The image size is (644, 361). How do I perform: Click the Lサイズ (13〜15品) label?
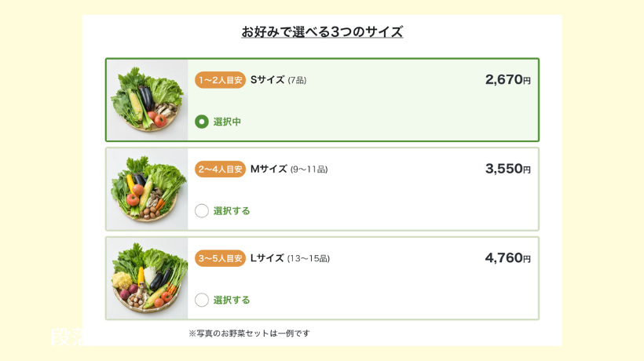tap(290, 258)
